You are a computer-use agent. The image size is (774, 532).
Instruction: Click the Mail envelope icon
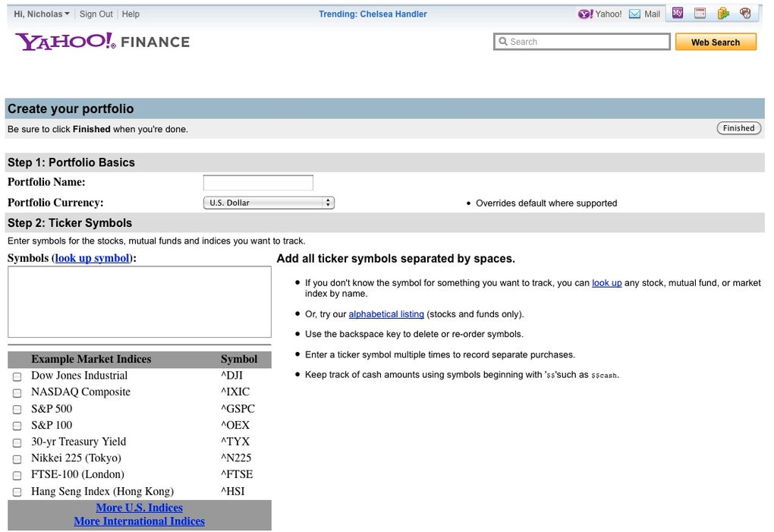(635, 14)
